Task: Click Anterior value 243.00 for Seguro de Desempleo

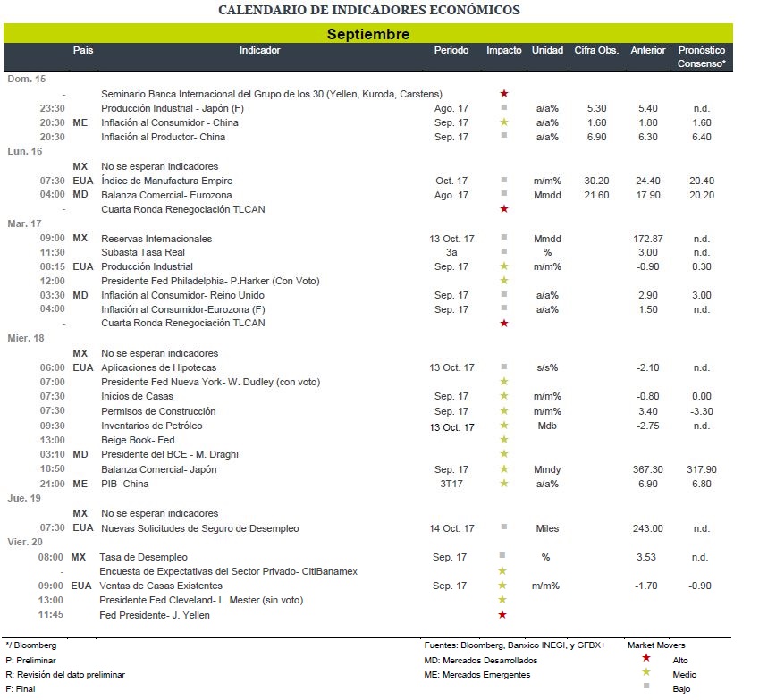Action: pos(647,528)
